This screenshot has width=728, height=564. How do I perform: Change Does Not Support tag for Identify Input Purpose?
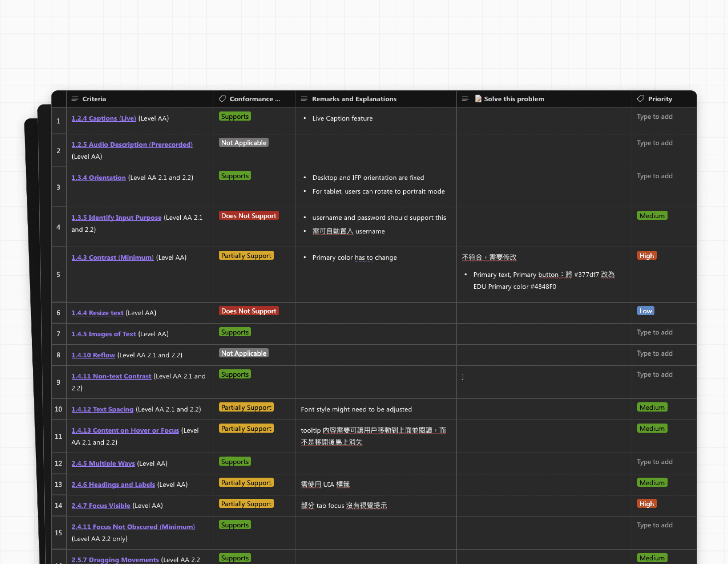pos(249,215)
